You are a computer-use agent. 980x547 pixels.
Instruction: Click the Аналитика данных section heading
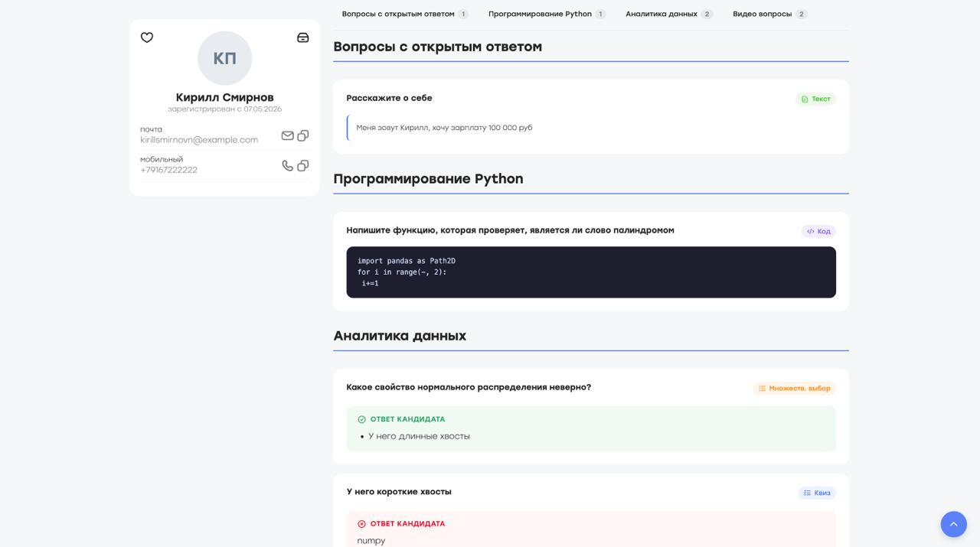click(400, 336)
